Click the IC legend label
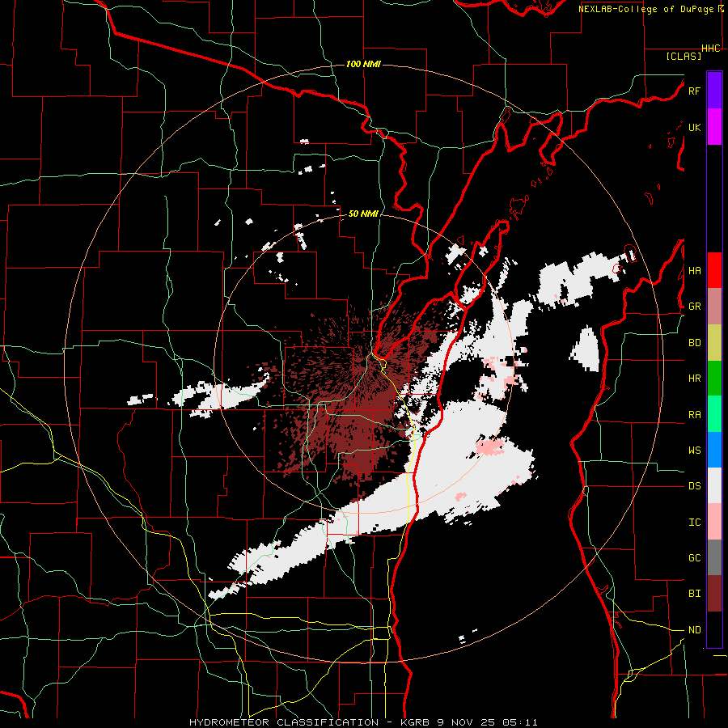728x728 pixels. tap(694, 523)
